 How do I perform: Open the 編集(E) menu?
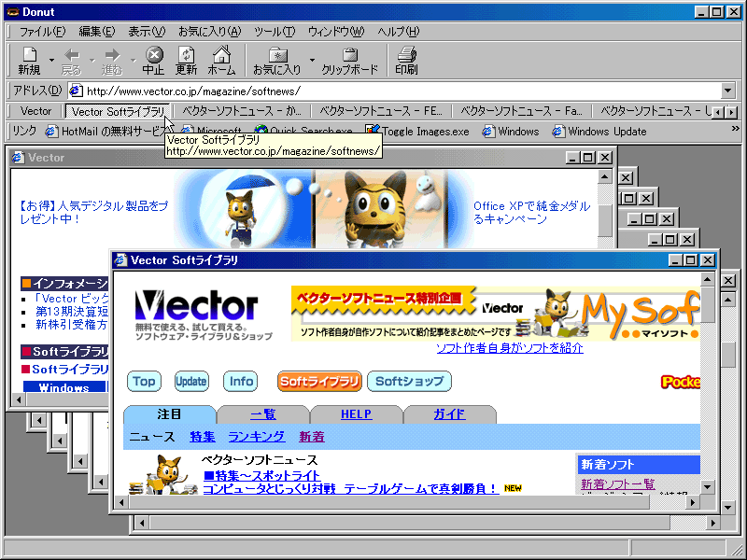(x=97, y=32)
